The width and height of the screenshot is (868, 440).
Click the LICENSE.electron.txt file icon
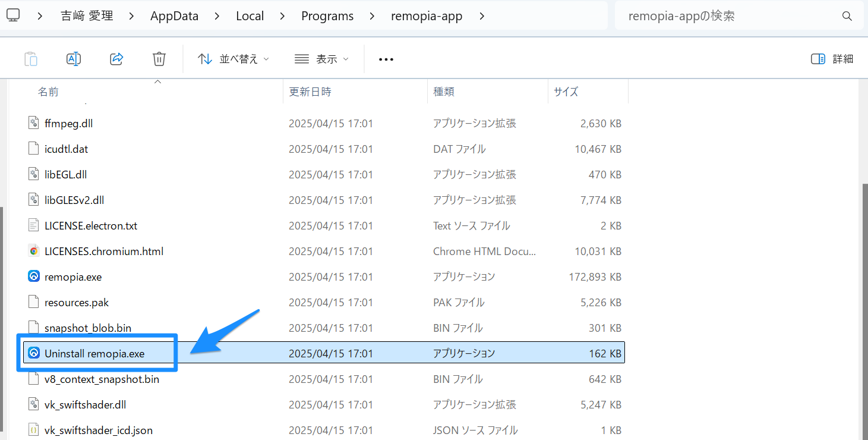(34, 226)
